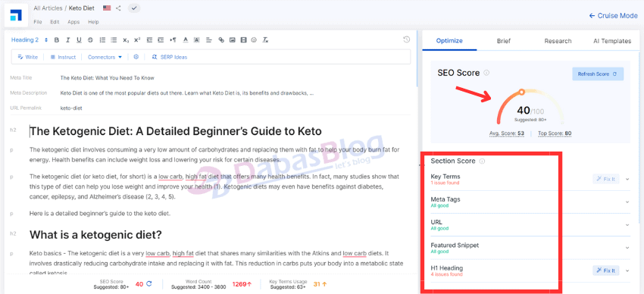Screen dimensions: 644x294
Task: Click the app logo icon
Action: point(17,15)
